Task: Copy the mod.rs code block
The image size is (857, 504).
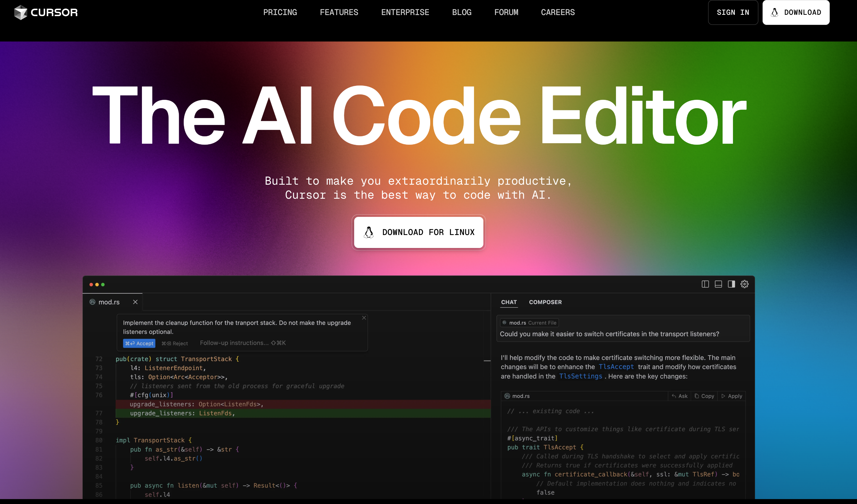Action: pyautogui.click(x=704, y=396)
